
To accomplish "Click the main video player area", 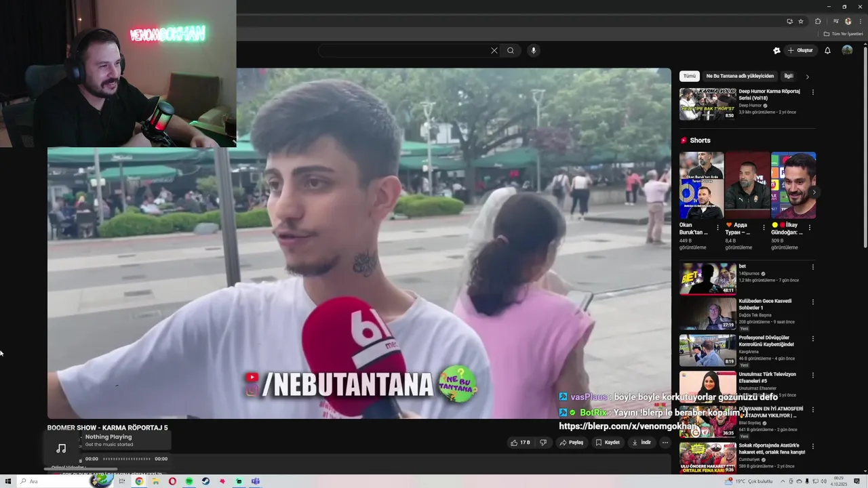I will pos(359,243).
